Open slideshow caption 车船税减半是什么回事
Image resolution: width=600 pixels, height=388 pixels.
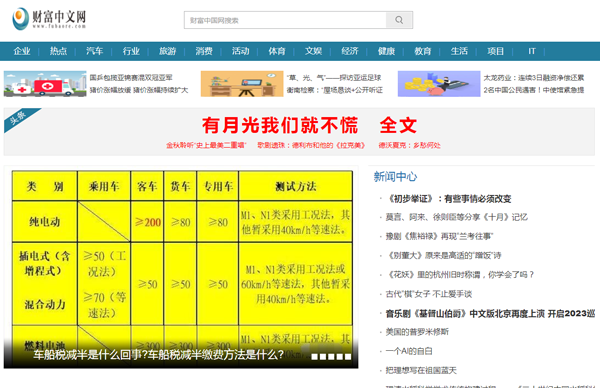coord(158,355)
